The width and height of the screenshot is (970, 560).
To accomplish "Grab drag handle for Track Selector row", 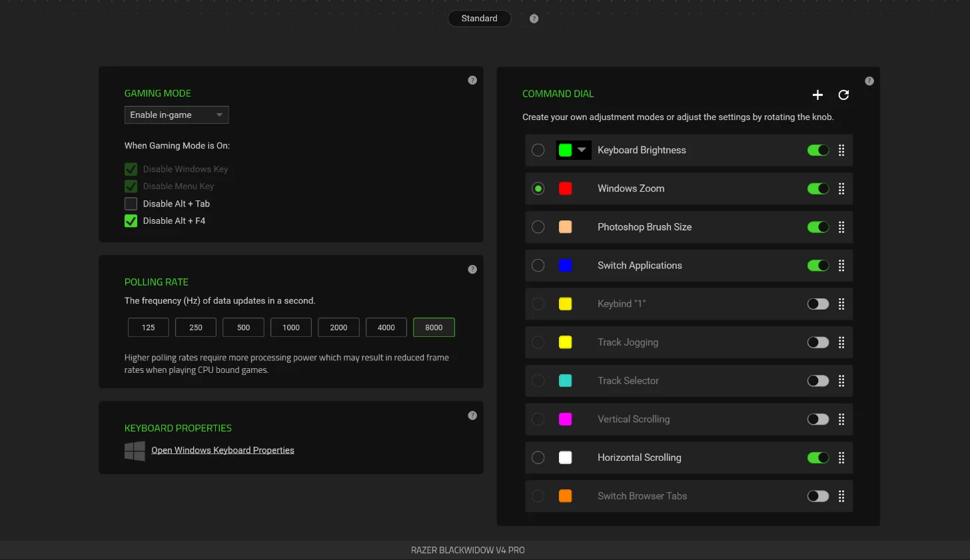I will click(841, 381).
